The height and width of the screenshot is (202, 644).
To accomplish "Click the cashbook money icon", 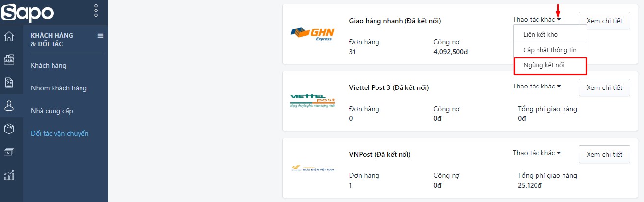I will 9,152.
